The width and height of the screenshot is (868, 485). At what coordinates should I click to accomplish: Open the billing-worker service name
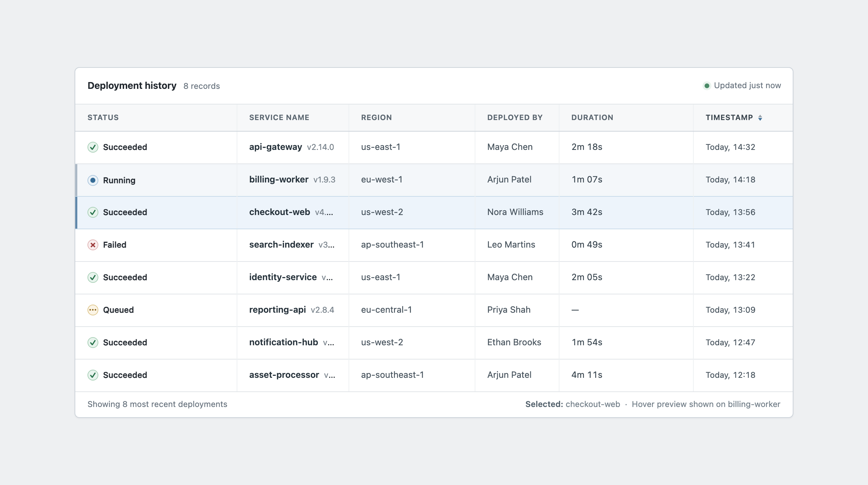click(279, 179)
